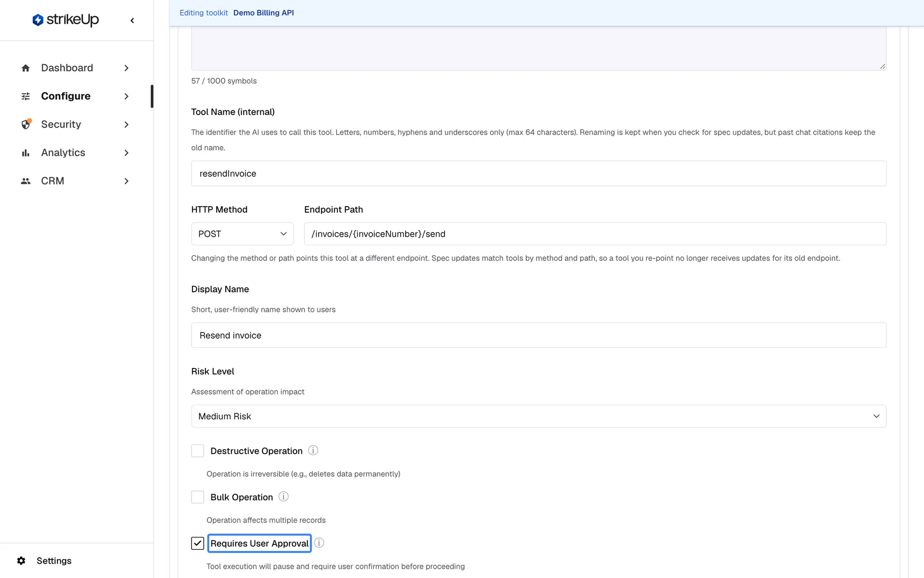Open the Dashboard menu item

(x=75, y=68)
